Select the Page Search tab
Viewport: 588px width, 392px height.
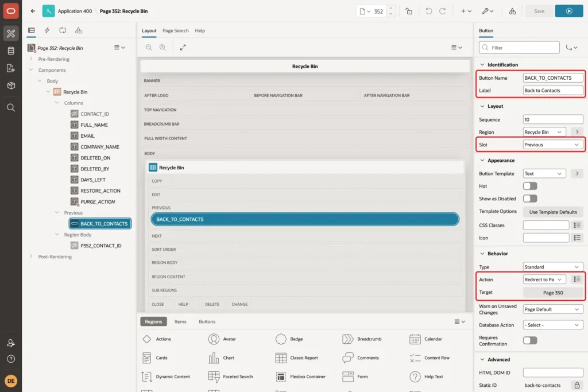tap(176, 31)
